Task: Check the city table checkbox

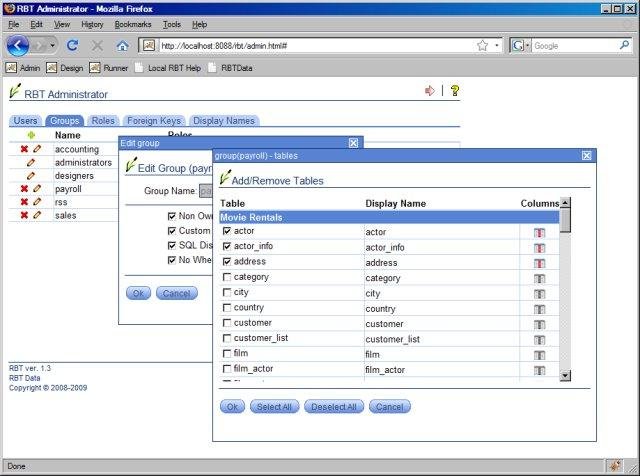Action: coord(227,292)
